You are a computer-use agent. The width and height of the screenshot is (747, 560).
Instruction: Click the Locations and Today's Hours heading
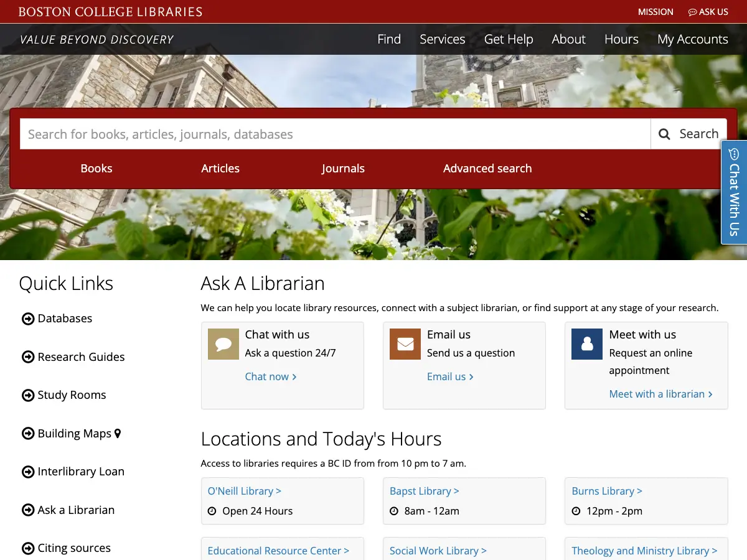(321, 439)
